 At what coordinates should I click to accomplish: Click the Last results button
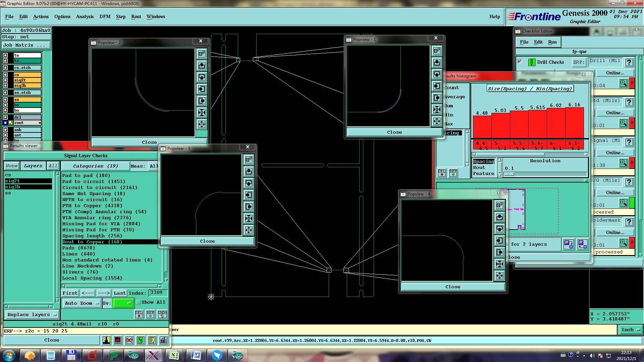click(x=119, y=293)
